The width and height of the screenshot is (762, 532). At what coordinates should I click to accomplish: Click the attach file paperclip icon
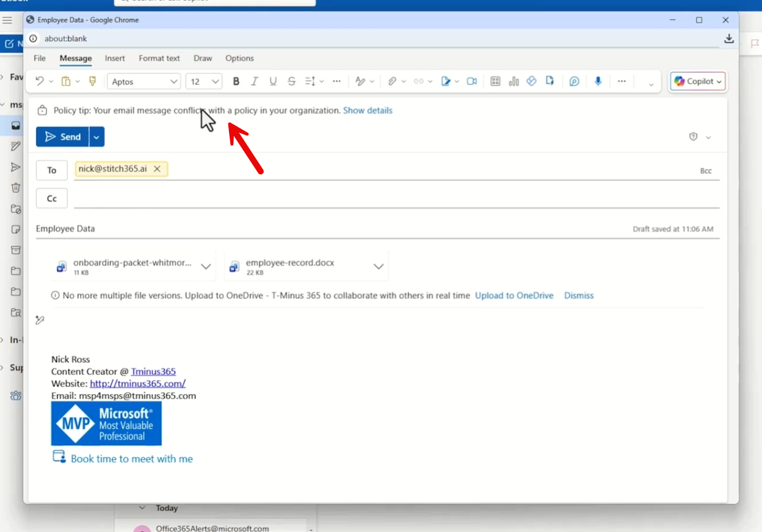tap(392, 82)
